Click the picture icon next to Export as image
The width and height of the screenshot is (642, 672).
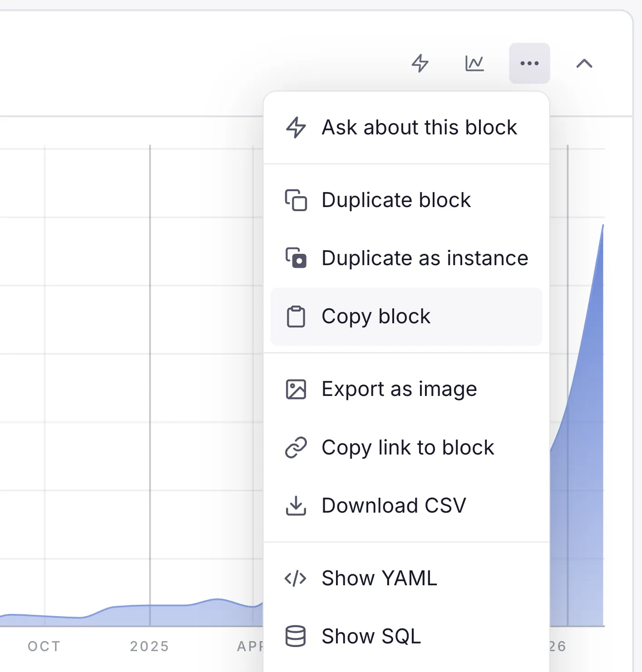[296, 390]
